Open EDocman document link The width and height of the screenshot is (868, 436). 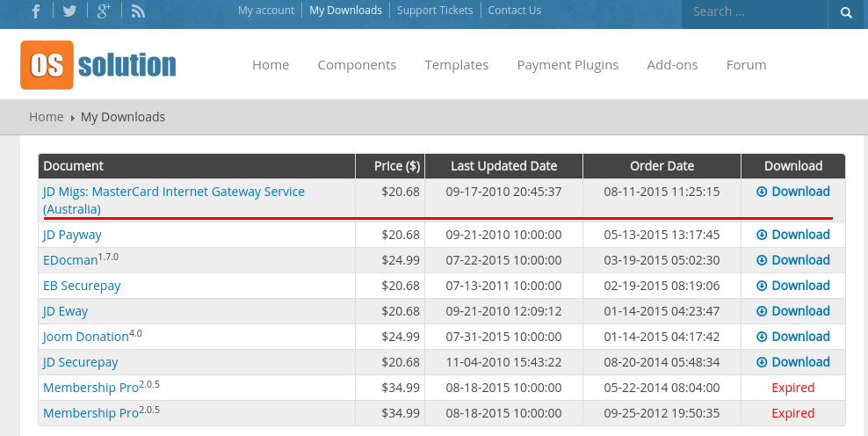tap(70, 260)
